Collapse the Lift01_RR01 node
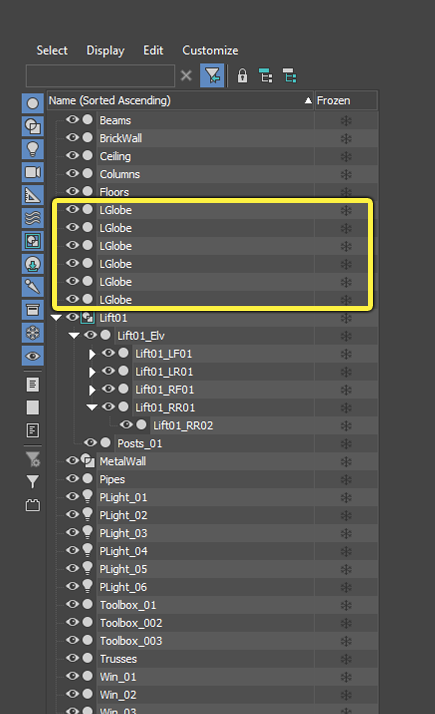This screenshot has height=714, width=435. point(92,407)
